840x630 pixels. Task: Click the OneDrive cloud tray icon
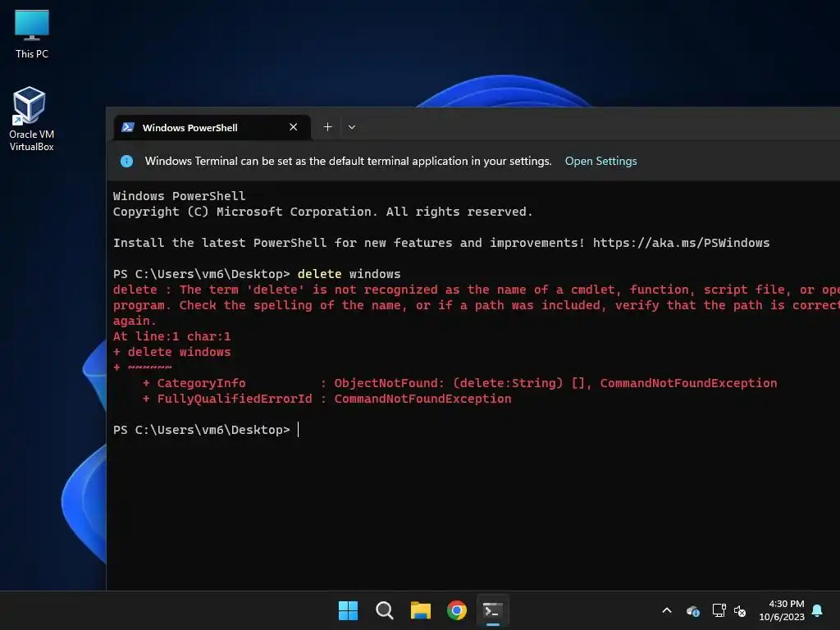[x=692, y=610]
